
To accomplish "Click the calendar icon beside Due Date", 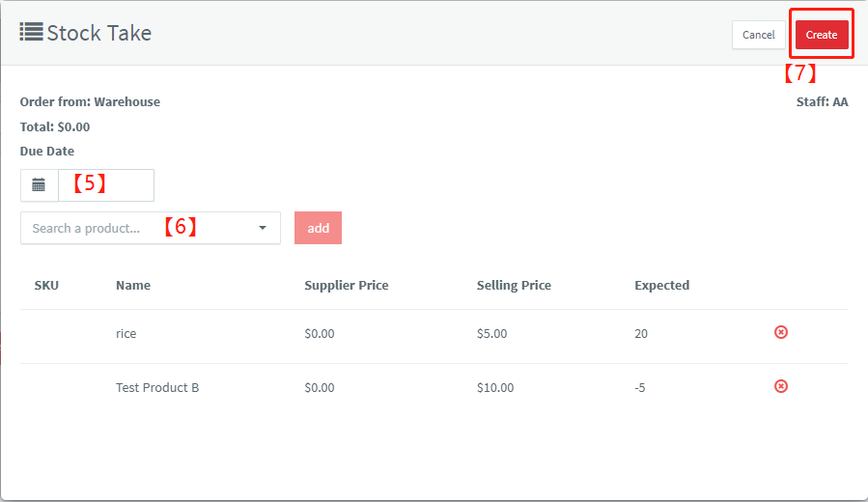I will pos(39,184).
